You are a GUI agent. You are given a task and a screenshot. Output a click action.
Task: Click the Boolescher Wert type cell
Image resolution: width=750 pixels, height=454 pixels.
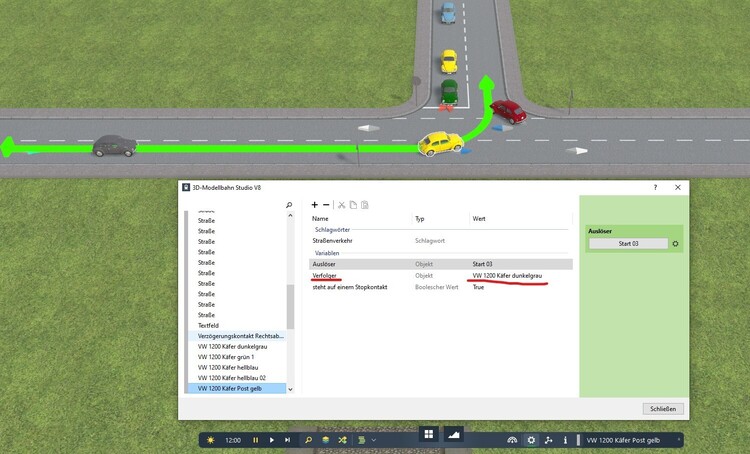pos(436,287)
